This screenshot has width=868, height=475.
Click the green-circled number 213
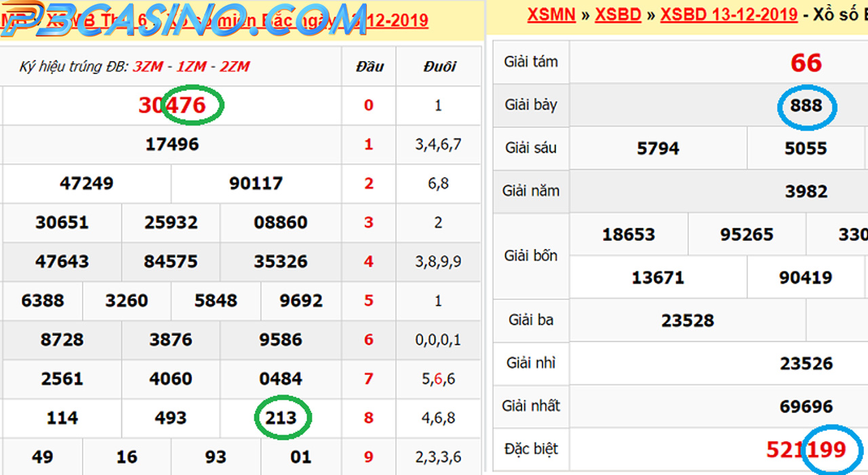tap(281, 417)
